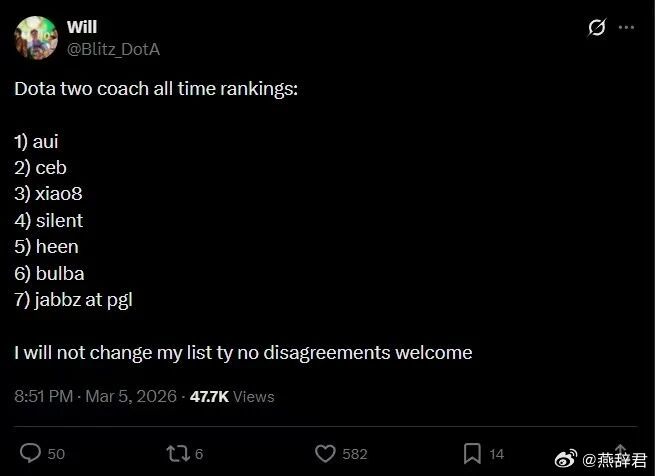Click the retweet count of 6
This screenshot has width=655, height=476.
199,454
